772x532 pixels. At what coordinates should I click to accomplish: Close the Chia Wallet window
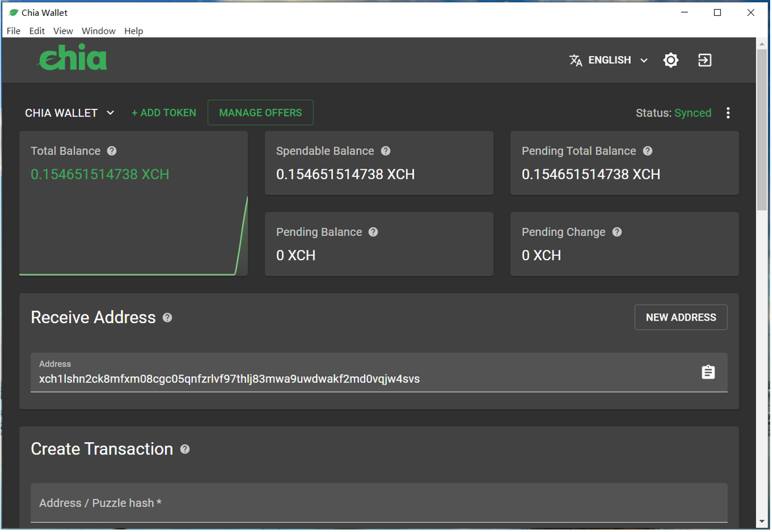click(751, 12)
